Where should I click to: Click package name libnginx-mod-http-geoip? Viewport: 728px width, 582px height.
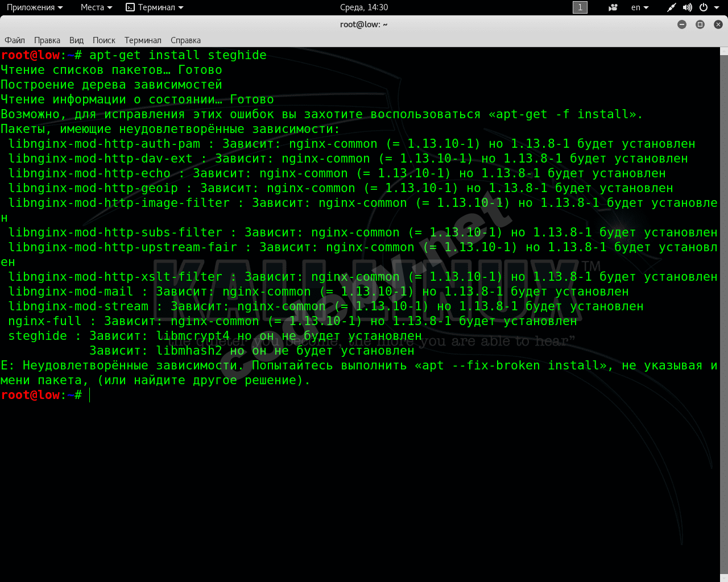[93, 188]
